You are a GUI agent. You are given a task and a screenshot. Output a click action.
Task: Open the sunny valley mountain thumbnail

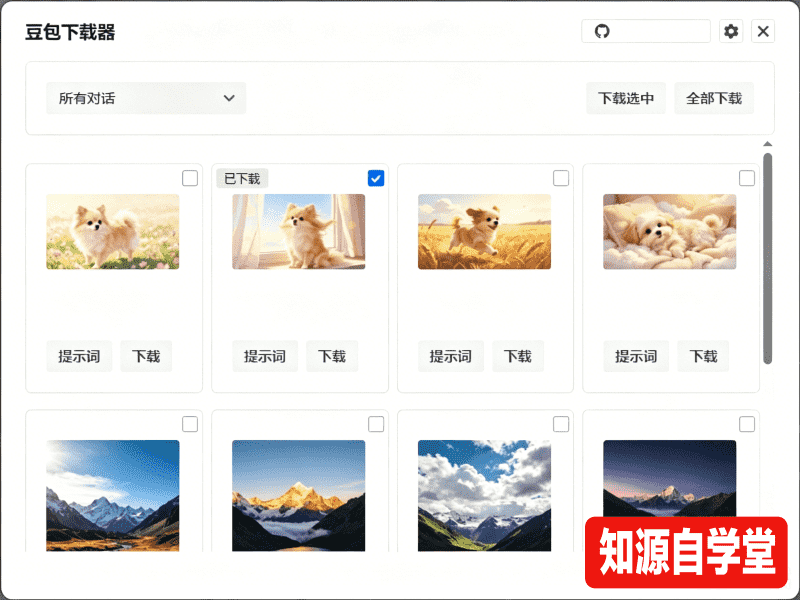click(113, 495)
